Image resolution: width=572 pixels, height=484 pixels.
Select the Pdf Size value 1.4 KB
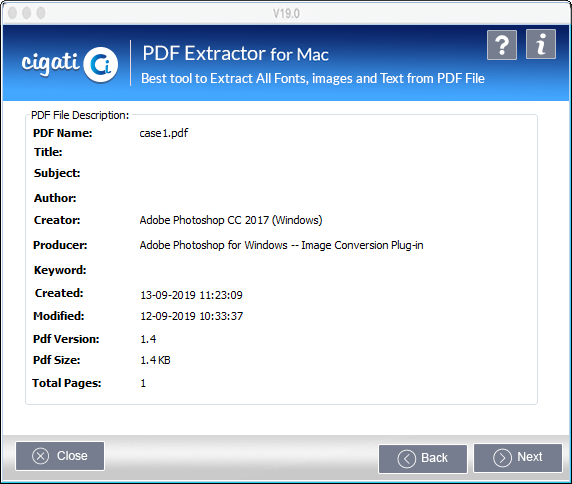pos(155,360)
